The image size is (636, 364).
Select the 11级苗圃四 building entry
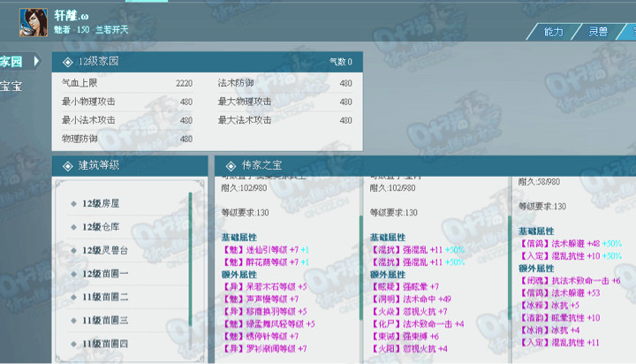pos(105,343)
